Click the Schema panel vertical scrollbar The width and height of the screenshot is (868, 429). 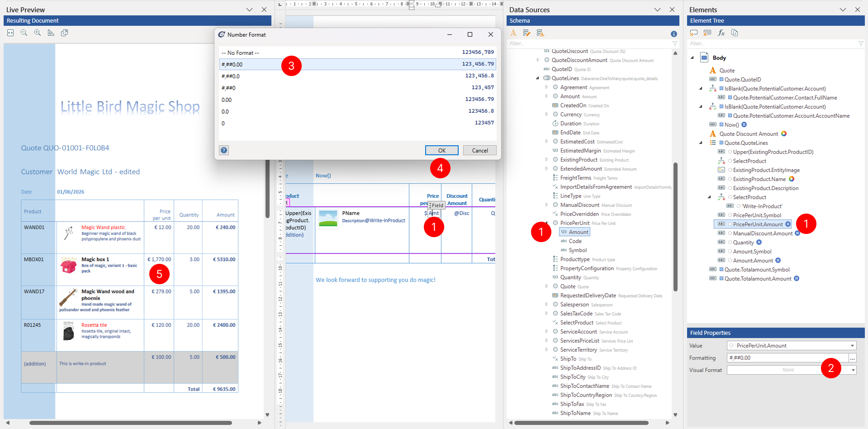tap(675, 226)
